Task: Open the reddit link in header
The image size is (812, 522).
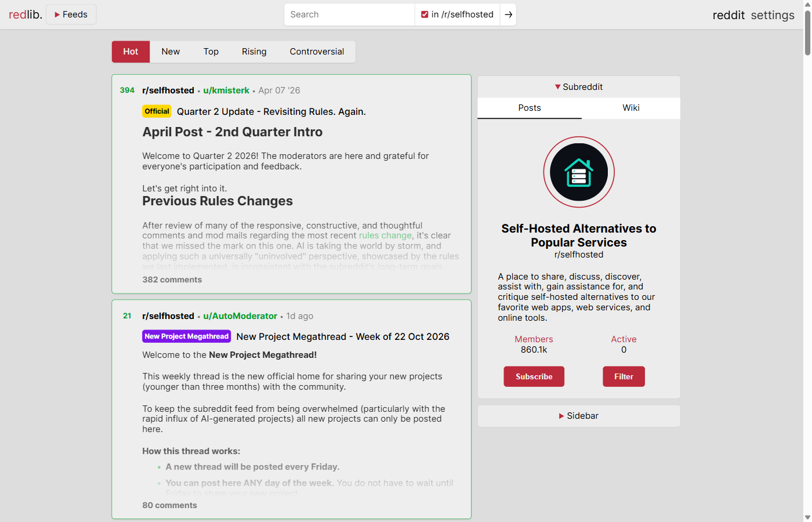Action: point(728,15)
